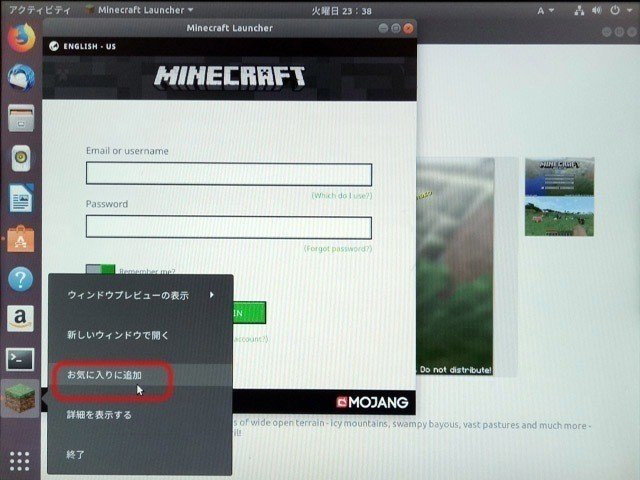Show applications grid button
Image resolution: width=640 pixels, height=480 pixels.
point(20,461)
